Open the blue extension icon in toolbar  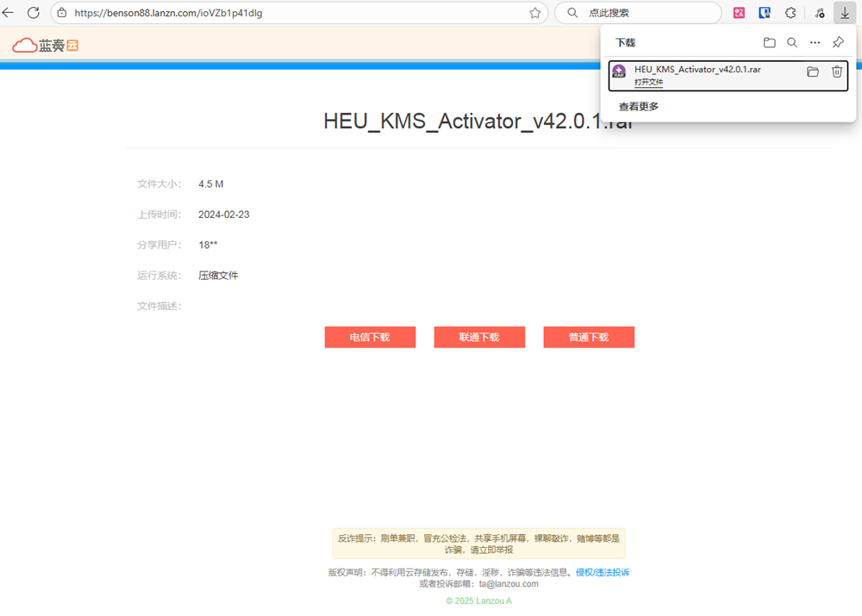765,13
